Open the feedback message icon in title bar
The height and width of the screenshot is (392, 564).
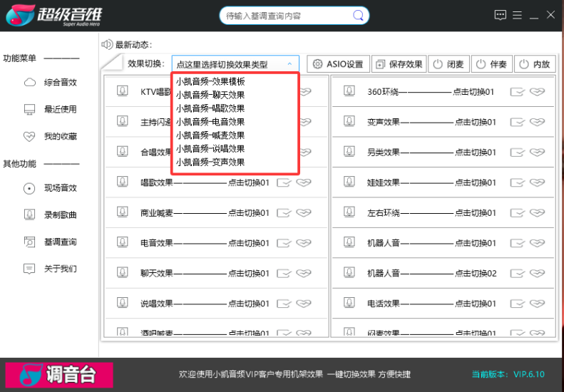[x=501, y=15]
